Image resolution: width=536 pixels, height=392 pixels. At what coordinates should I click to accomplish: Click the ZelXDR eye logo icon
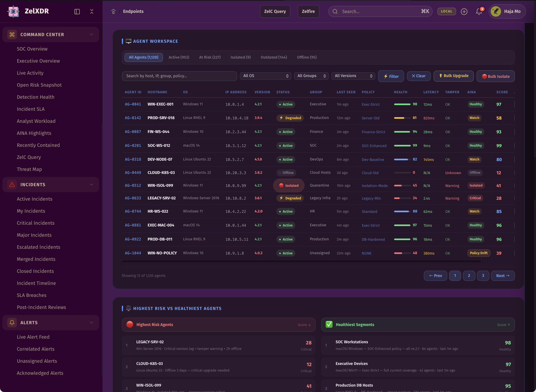click(x=13, y=11)
